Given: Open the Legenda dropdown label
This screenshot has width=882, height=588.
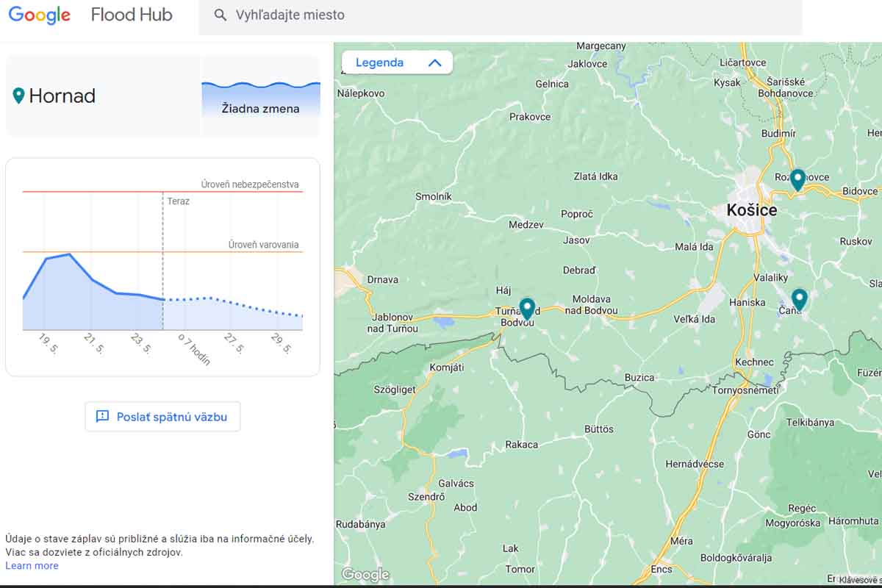Looking at the screenshot, I should point(379,62).
